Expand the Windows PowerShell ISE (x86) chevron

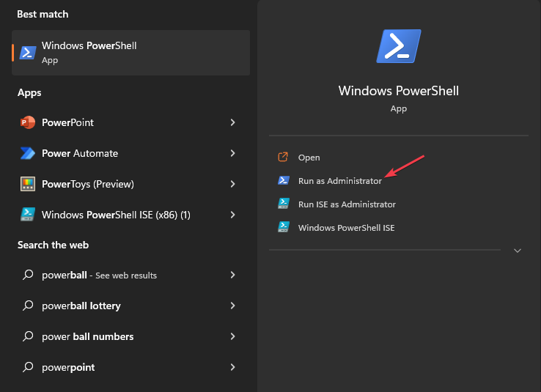point(232,215)
